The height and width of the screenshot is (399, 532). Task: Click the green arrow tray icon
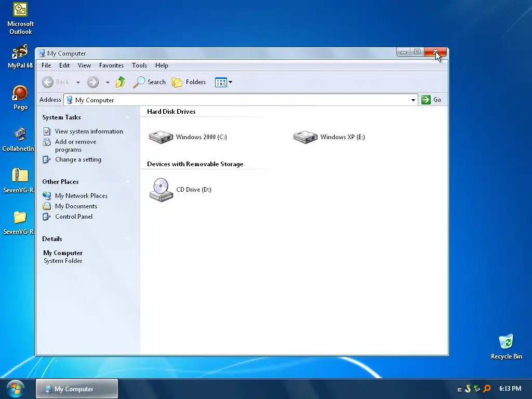click(477, 389)
